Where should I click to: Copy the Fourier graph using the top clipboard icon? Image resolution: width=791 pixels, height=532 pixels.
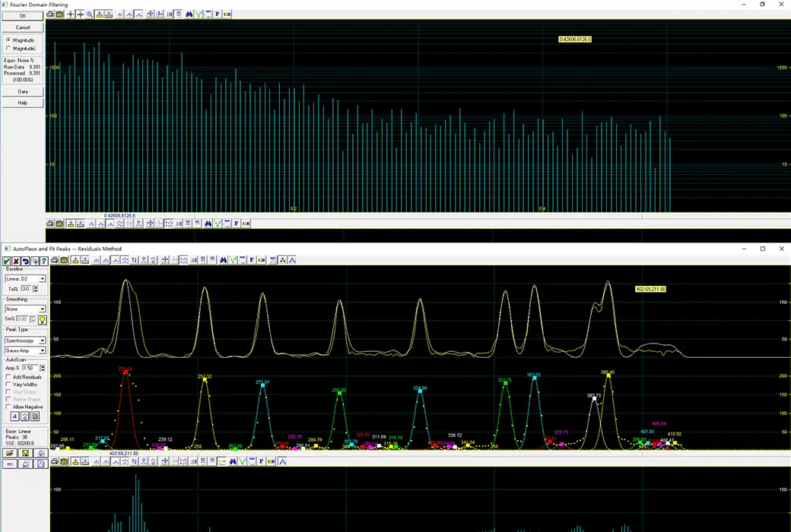click(59, 14)
